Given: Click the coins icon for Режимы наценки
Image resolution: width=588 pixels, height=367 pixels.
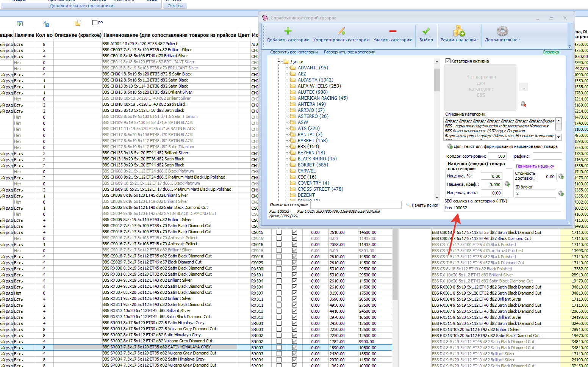Looking at the screenshot, I should pyautogui.click(x=459, y=31).
